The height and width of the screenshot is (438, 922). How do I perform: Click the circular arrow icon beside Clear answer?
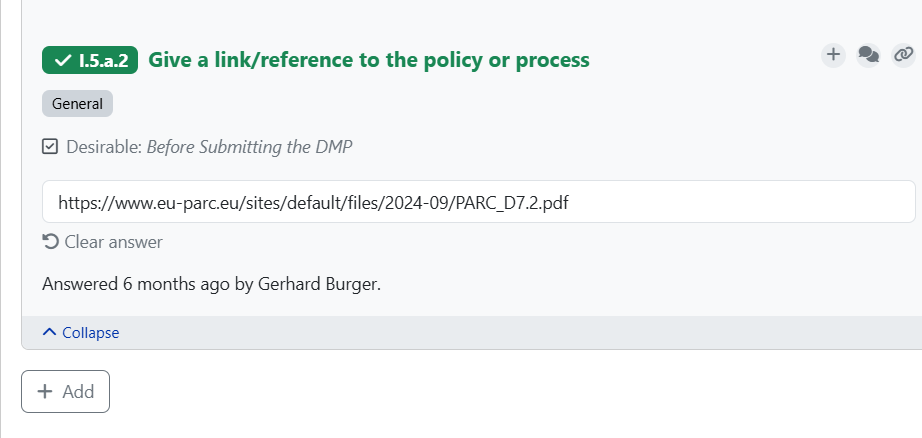point(51,242)
